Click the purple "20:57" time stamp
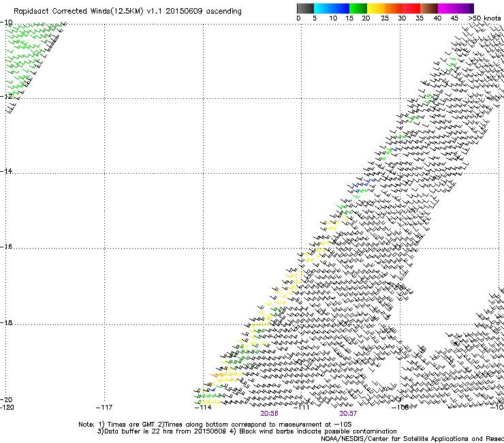The height and width of the screenshot is (443, 504). (348, 414)
